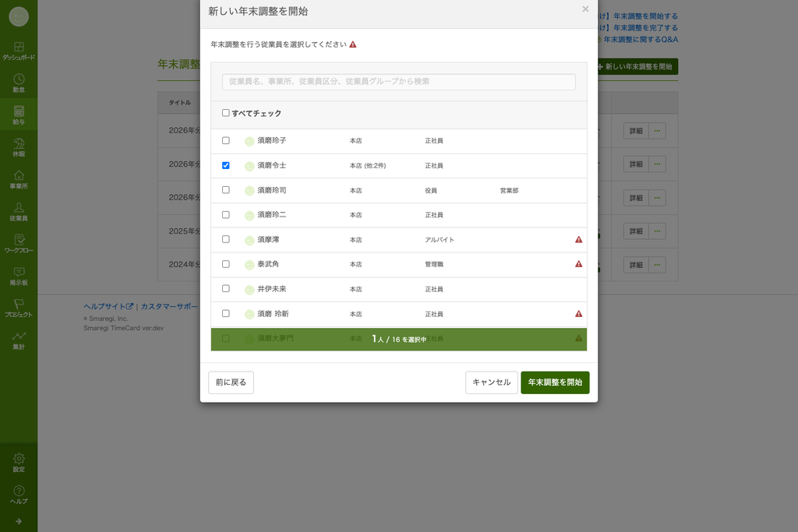Go to 勤怠 in the sidebar

point(19,83)
